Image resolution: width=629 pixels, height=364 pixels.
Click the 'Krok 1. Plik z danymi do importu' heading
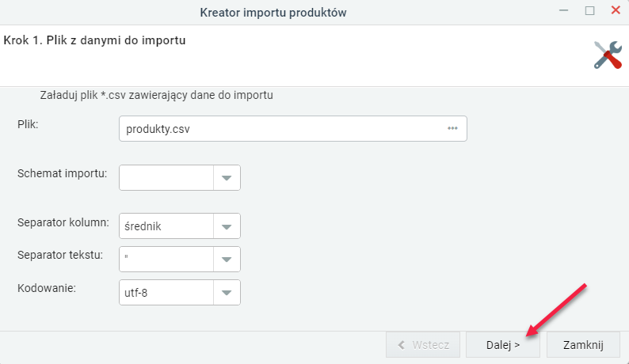coord(95,40)
